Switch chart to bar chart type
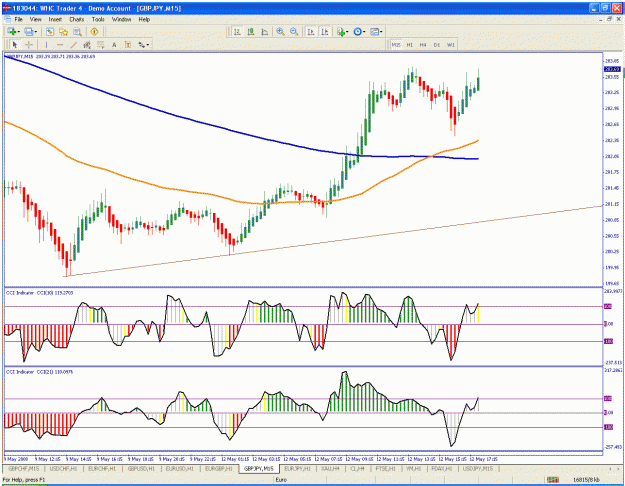Viewport: 625px width, 486px height. point(237,31)
